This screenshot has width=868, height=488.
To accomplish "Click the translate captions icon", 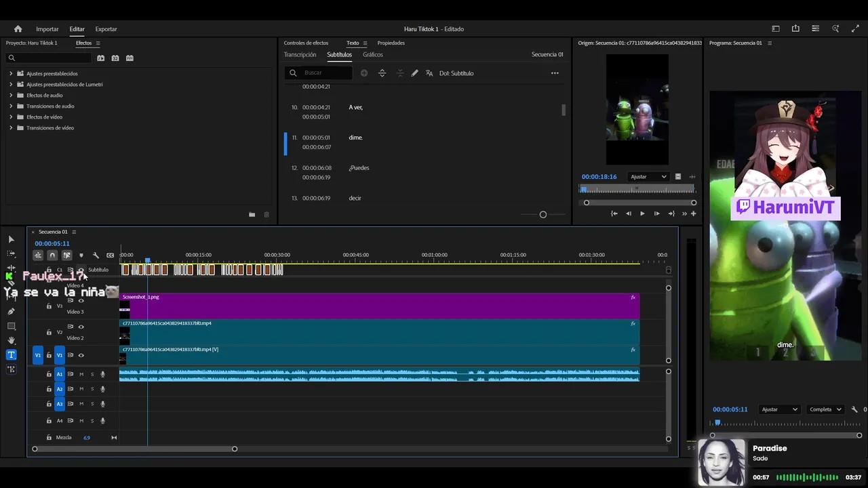I will click(429, 73).
